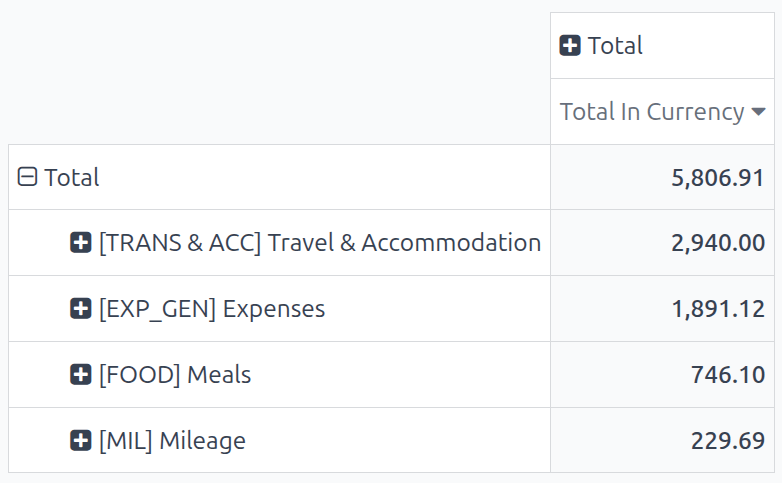Screen dimensions: 782x483
Task: Click the column header Total label
Action: (x=615, y=46)
